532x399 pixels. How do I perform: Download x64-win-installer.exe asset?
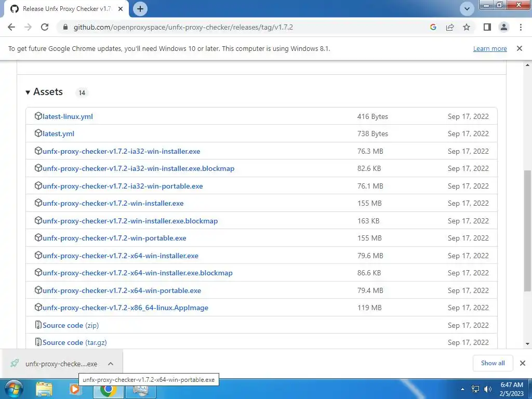tap(121, 256)
